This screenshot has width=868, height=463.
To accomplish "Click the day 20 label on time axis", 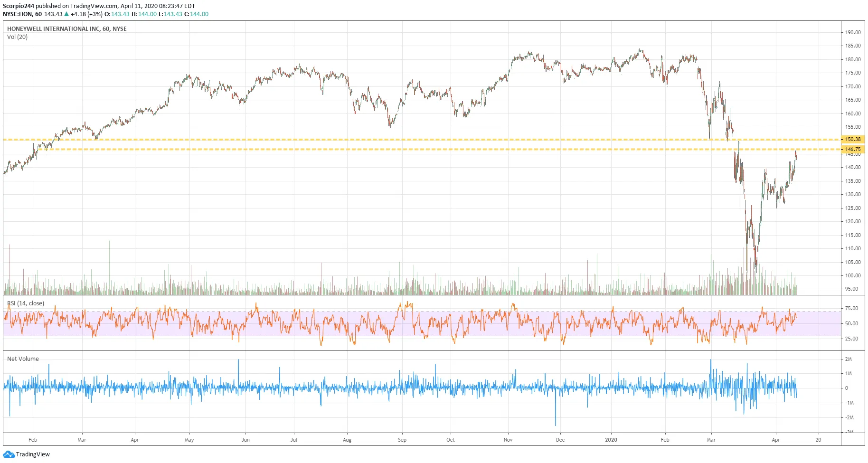I will [x=818, y=440].
